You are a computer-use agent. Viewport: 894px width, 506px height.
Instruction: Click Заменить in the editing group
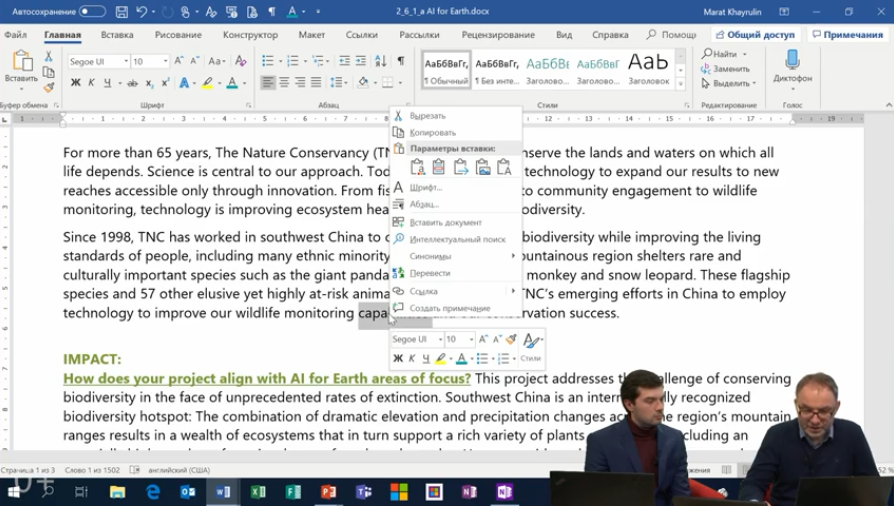[x=725, y=68]
